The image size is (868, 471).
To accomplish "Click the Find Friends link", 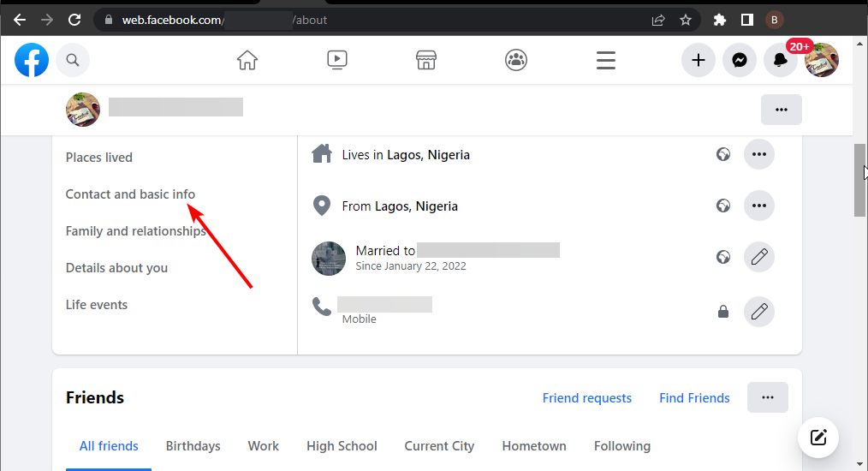I will click(x=694, y=398).
